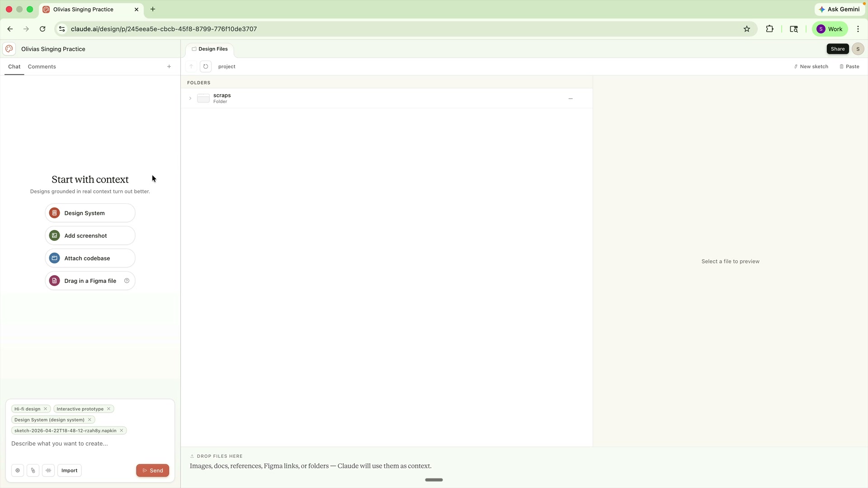Click the voice waveform icon
The width and height of the screenshot is (868, 488).
click(48, 470)
